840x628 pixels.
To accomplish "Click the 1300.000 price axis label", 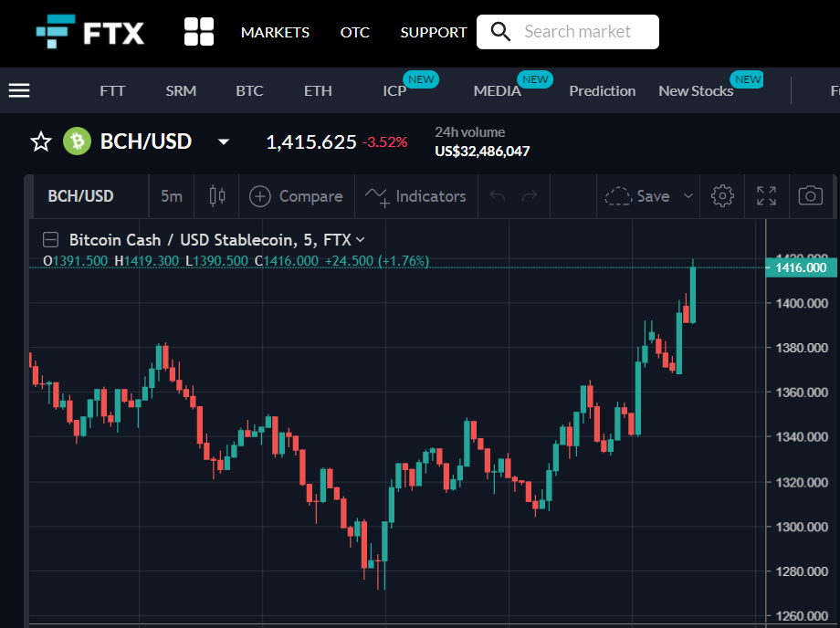I will pos(802,527).
